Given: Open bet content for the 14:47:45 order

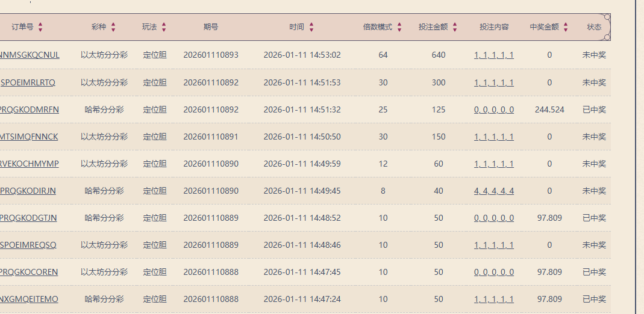Looking at the screenshot, I should click(x=494, y=272).
